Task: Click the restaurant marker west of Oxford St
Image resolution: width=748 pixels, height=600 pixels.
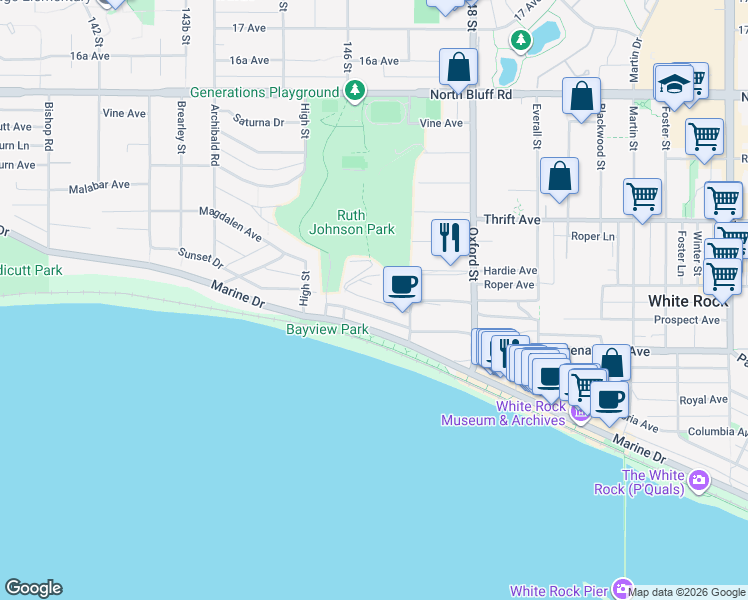Action: 450,237
